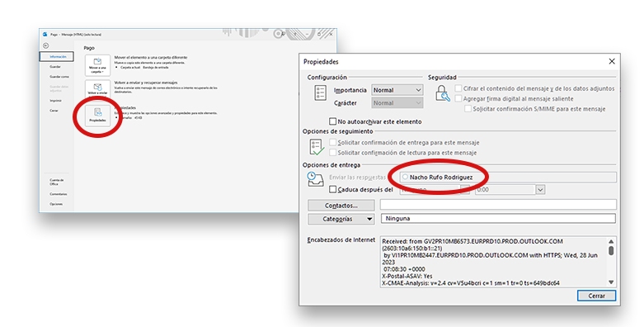The width and height of the screenshot is (644, 327).
Task: Click the empty Contactos text field
Action: pyautogui.click(x=498, y=205)
